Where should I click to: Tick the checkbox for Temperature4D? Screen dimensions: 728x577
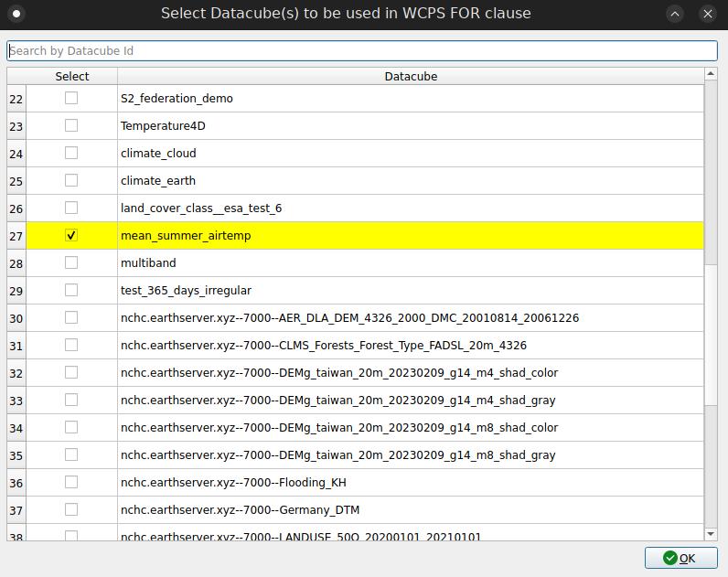click(71, 125)
